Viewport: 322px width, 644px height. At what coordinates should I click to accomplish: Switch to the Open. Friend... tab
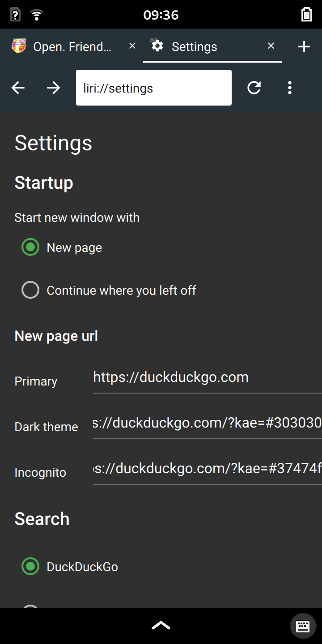pos(67,47)
